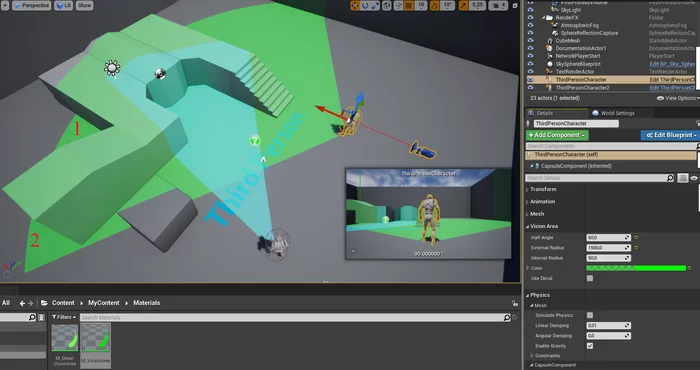The width and height of the screenshot is (700, 370).
Task: Collapse CapsuleComponent (Inherited) tree node
Action: coord(532,166)
